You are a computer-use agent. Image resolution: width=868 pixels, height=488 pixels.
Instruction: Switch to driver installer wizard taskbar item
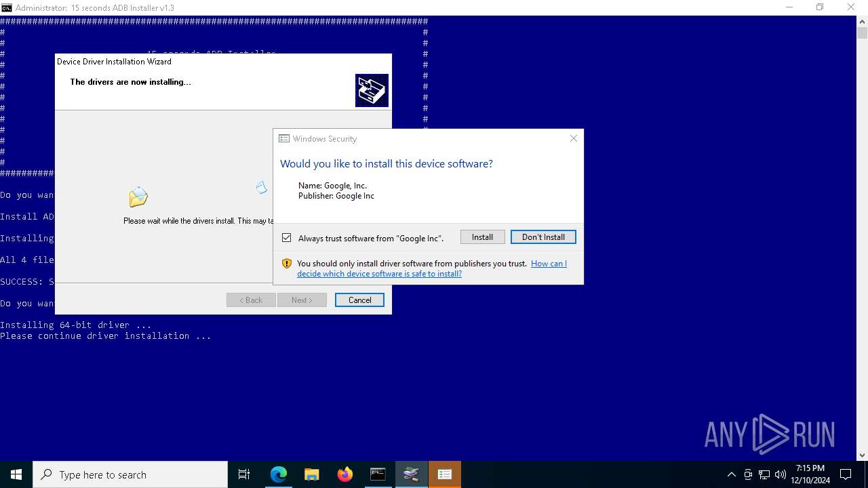(x=411, y=474)
